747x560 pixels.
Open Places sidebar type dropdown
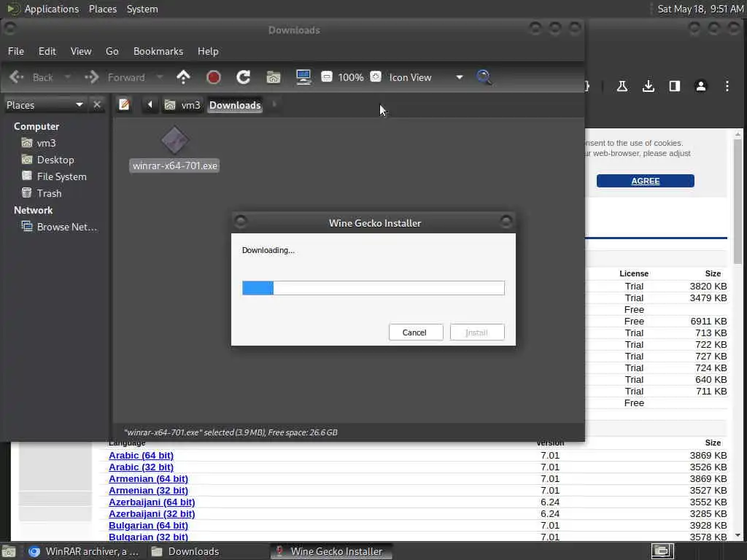pyautogui.click(x=44, y=105)
